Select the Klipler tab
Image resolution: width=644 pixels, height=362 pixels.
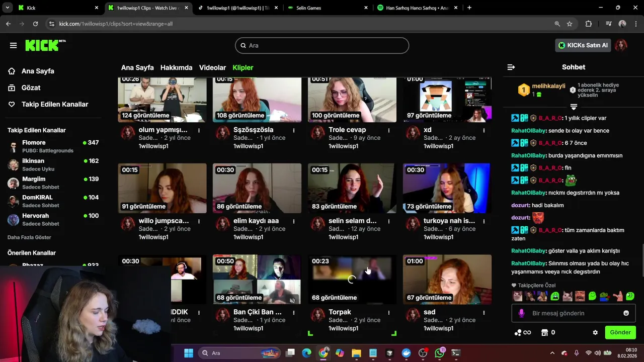click(x=243, y=67)
